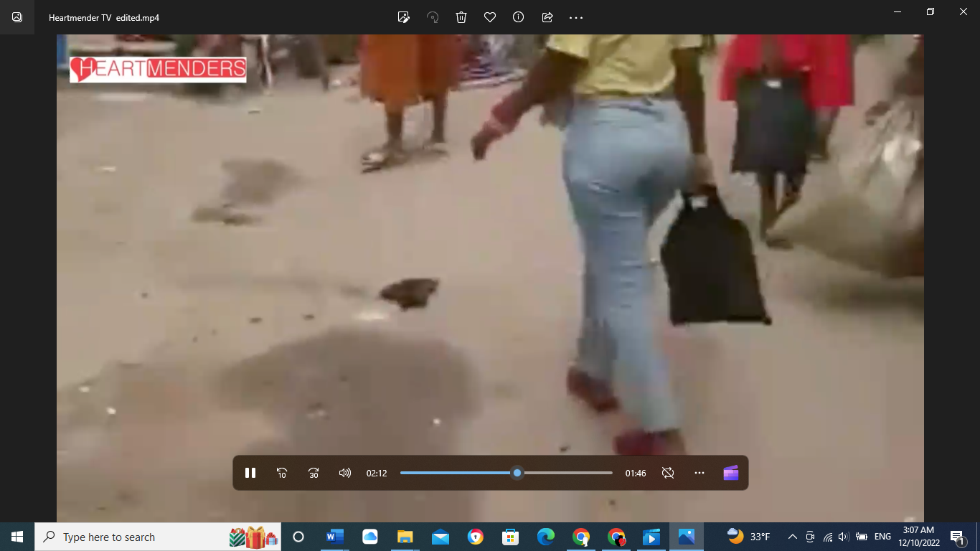Pause the video playback

(x=250, y=473)
